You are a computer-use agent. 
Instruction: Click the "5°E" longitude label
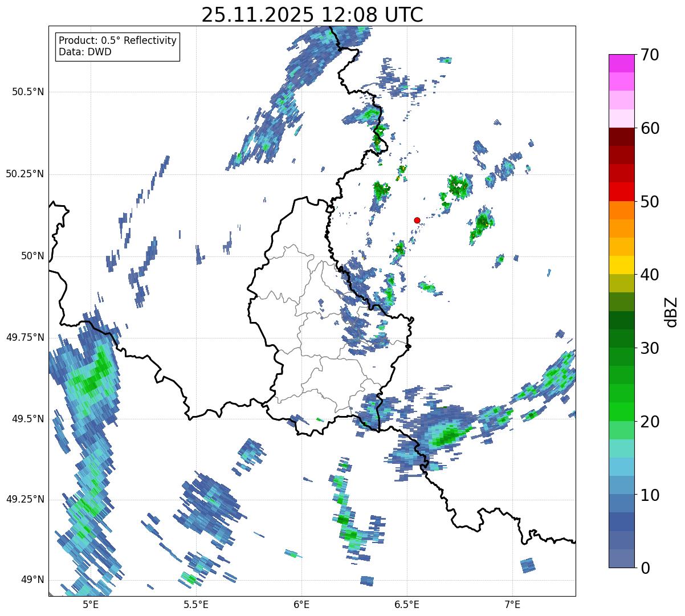tap(91, 605)
